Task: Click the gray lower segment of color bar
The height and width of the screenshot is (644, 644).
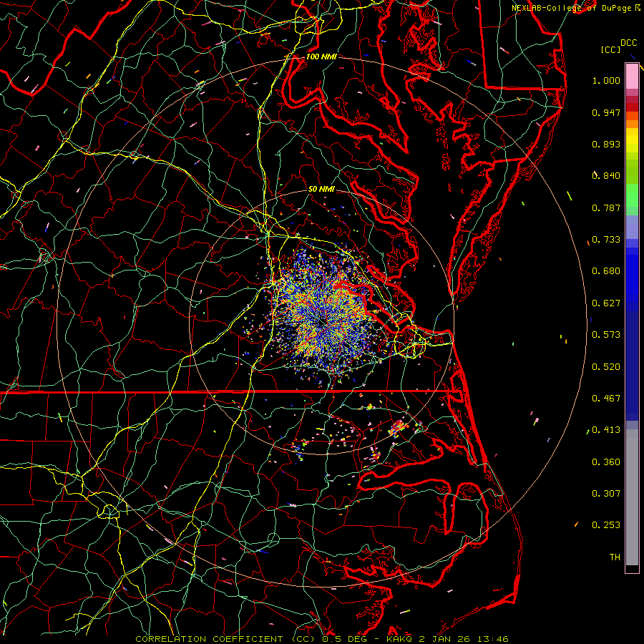Action: (632, 497)
